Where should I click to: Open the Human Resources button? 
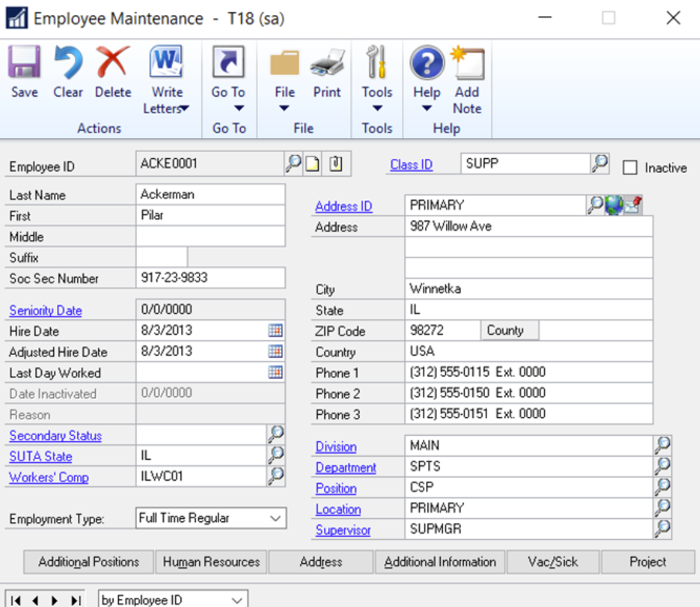pos(211,562)
